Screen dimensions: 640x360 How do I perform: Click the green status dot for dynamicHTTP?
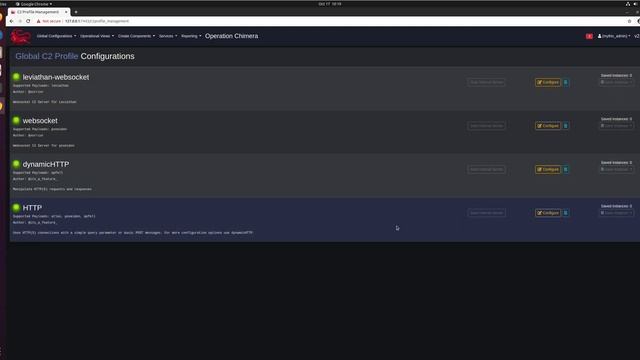[16, 164]
